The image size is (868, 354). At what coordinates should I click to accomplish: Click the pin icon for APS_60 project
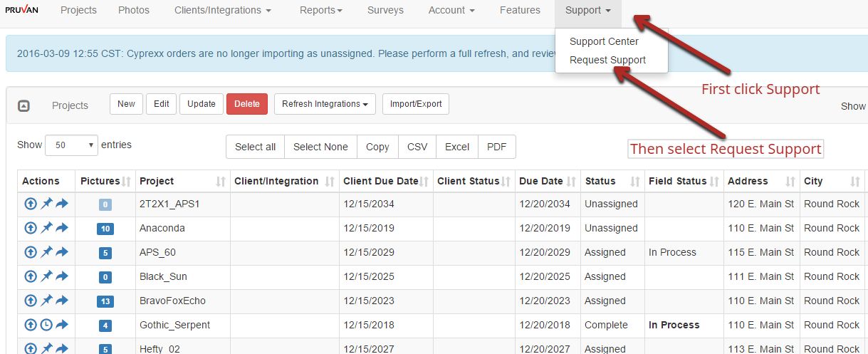(x=46, y=252)
